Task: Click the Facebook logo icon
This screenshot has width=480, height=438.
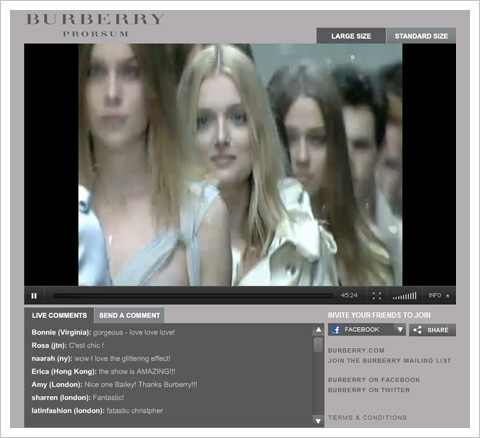Action: [x=336, y=330]
